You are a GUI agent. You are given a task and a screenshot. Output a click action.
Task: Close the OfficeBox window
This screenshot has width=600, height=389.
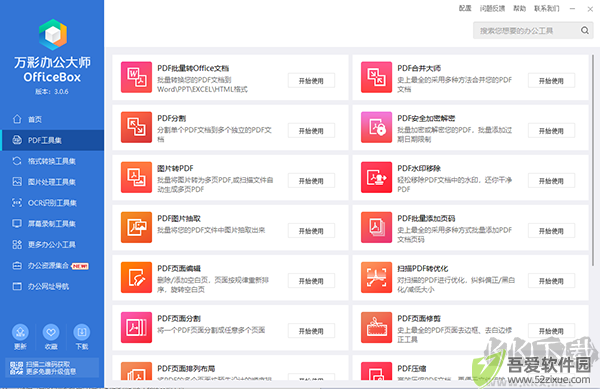(590, 9)
